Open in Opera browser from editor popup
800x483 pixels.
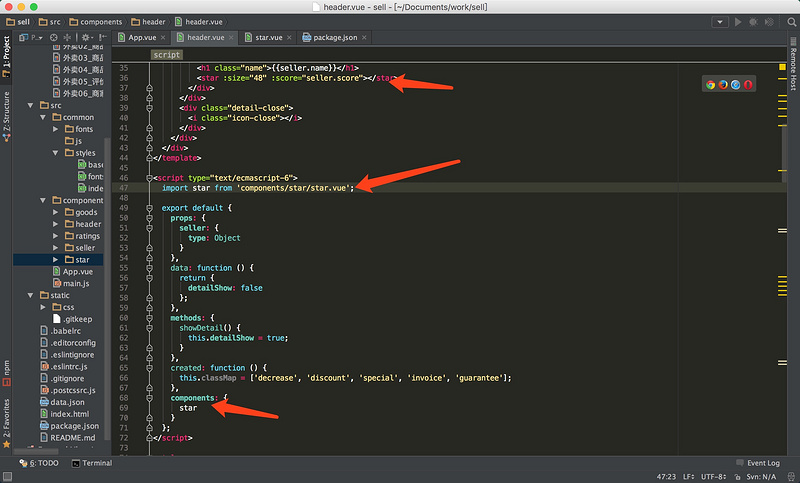tap(748, 85)
